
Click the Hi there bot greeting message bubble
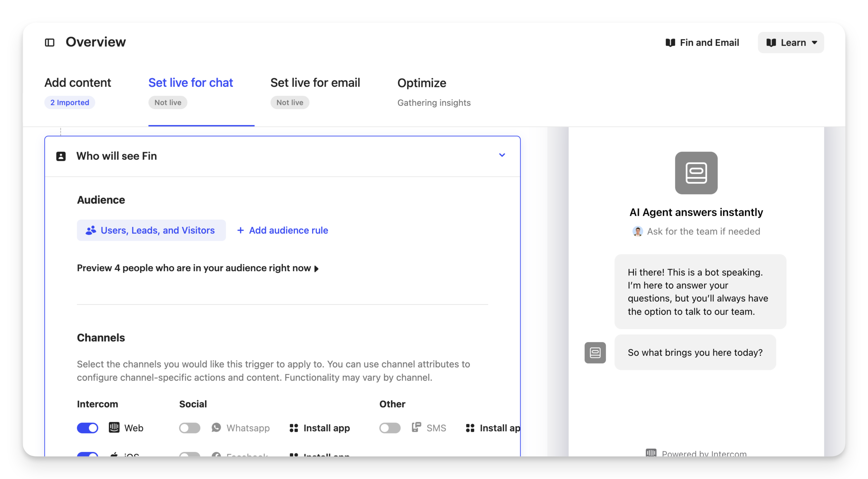coord(700,292)
